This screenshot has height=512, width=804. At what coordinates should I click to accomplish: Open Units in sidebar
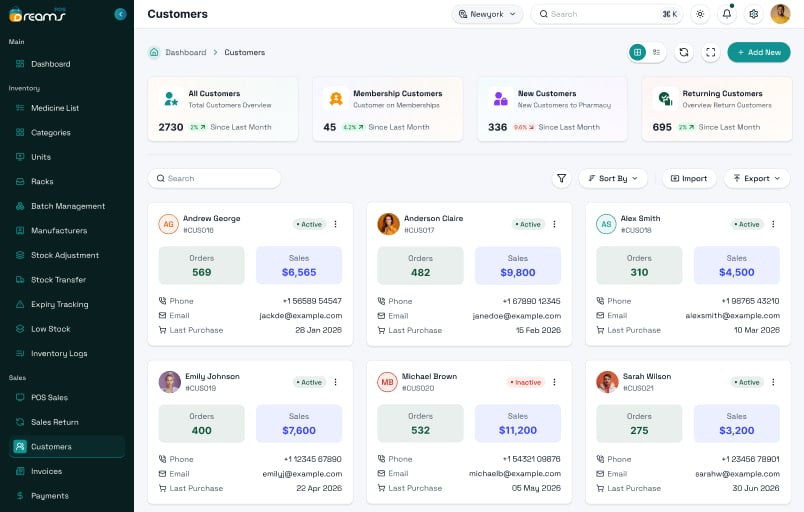coord(41,157)
